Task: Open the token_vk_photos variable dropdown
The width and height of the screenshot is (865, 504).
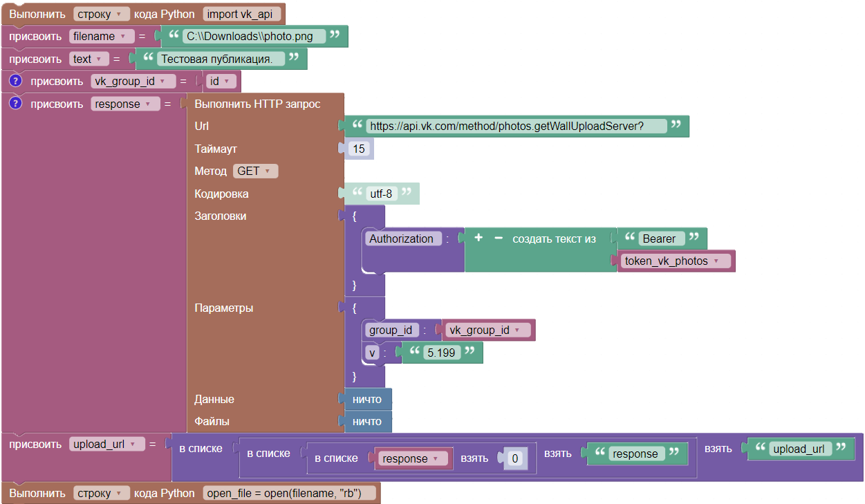Action: pos(676,261)
